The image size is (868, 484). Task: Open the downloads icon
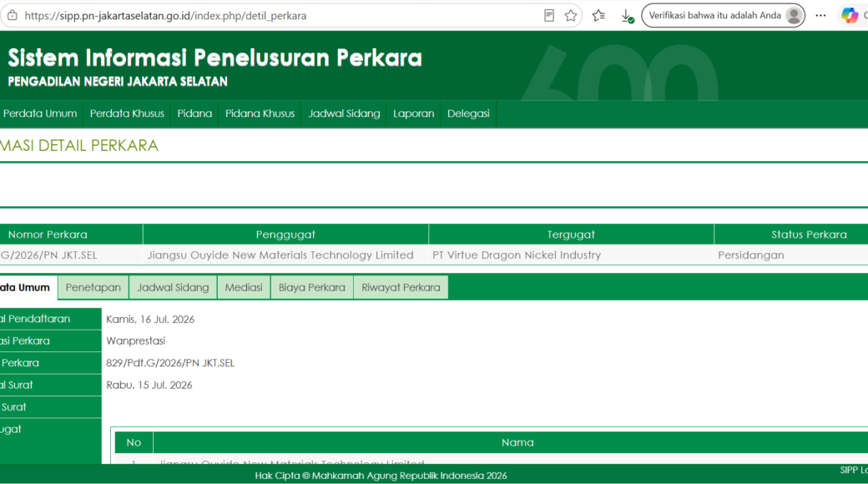pyautogui.click(x=627, y=16)
